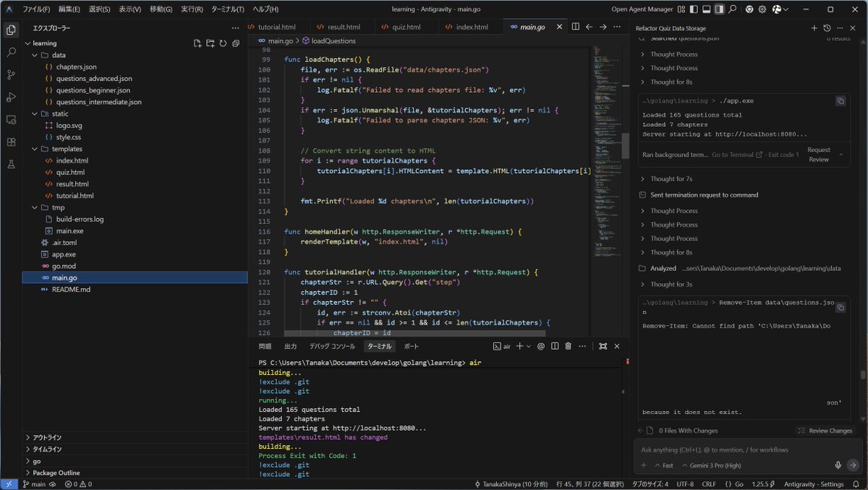Screen dimensions: 868x490
Task: Copy the ./app.exe command output
Action: click(x=841, y=101)
